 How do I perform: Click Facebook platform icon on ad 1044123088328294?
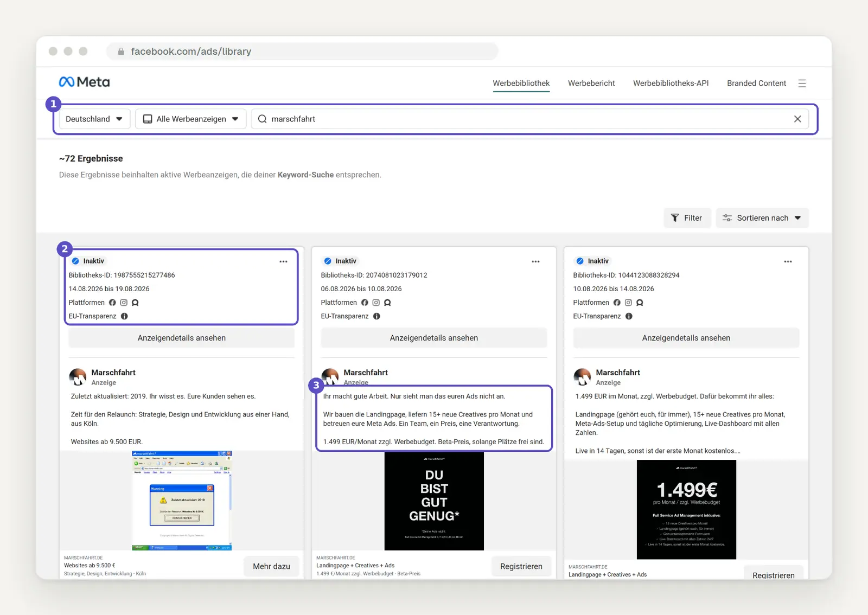617,303
